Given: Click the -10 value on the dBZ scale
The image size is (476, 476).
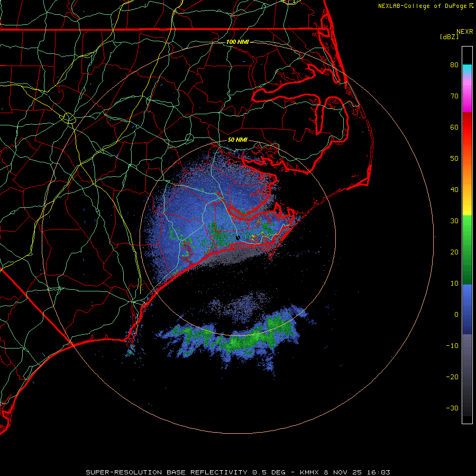Looking at the screenshot, I should (452, 346).
